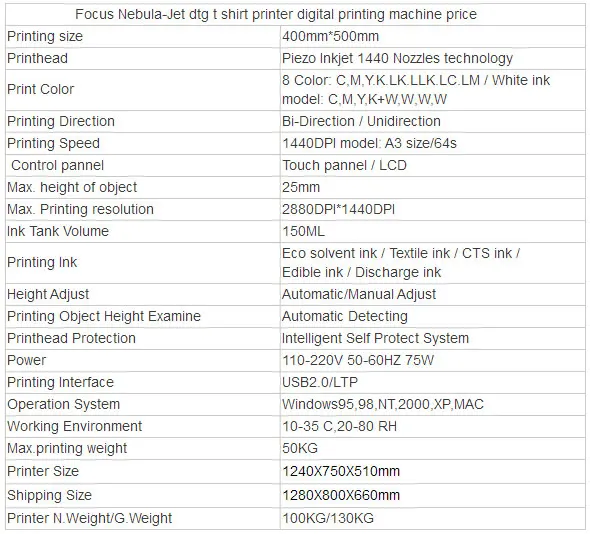Click the 'Operation System' label
The height and width of the screenshot is (534, 590).
point(63,405)
